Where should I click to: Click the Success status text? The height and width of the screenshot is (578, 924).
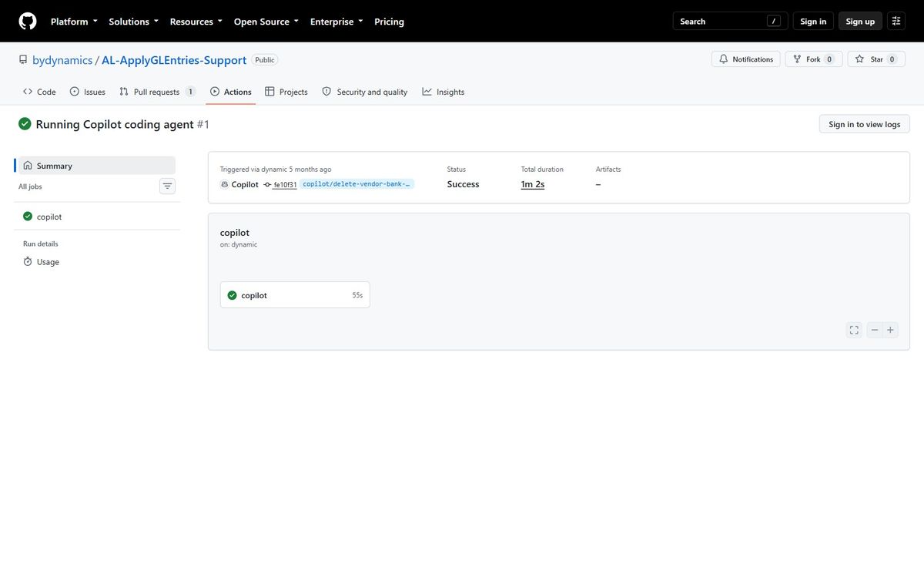[x=463, y=184]
